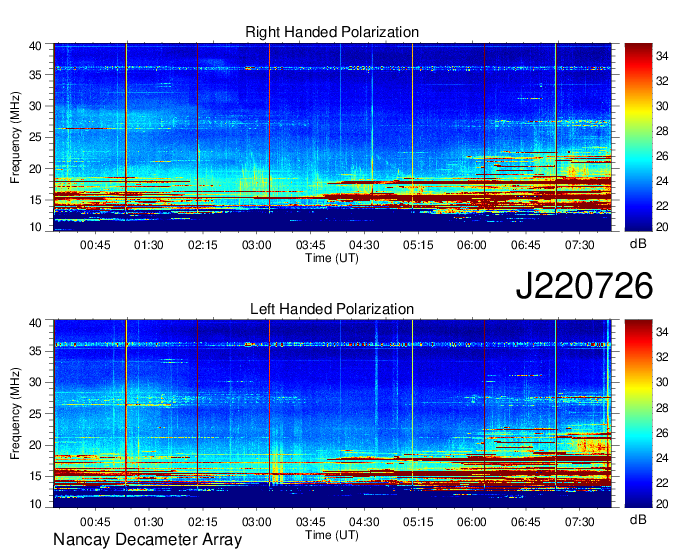680x552 pixels.
Task: Click the 34 value on Right Handed colorbar
Action: click(662, 56)
